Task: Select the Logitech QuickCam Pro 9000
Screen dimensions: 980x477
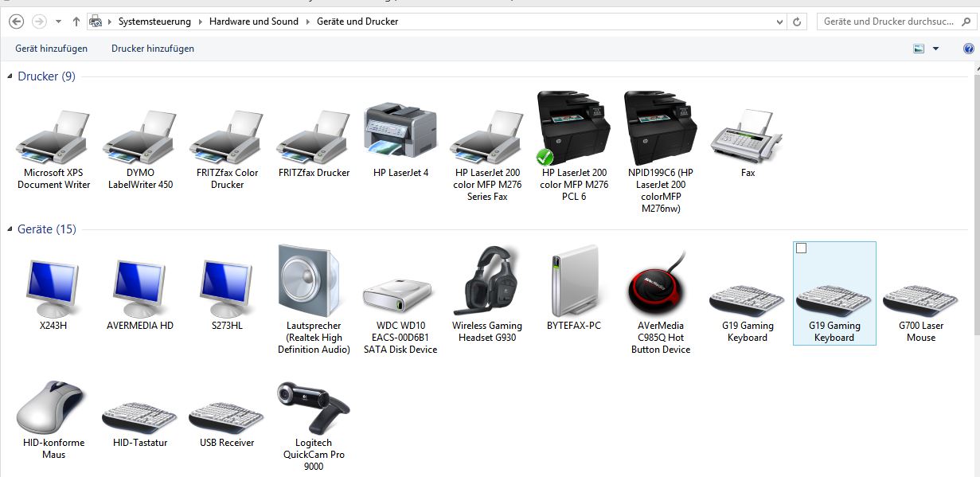Action: pyautogui.click(x=314, y=426)
